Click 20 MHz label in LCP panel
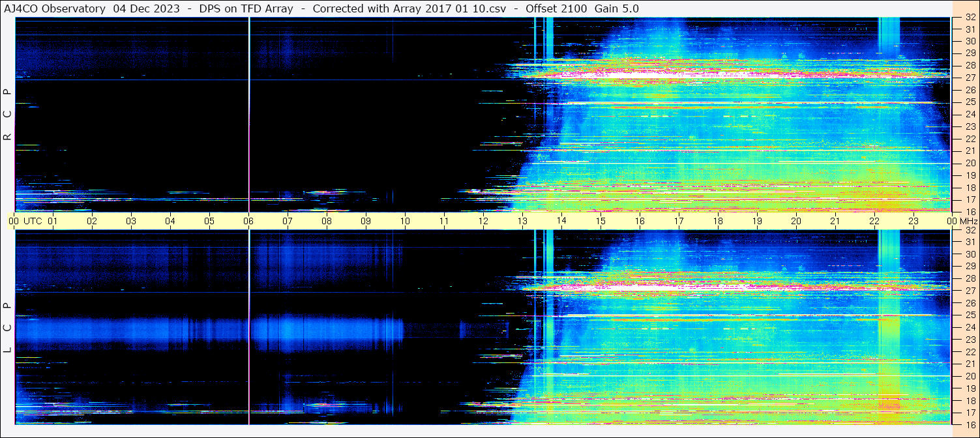 click(x=970, y=376)
